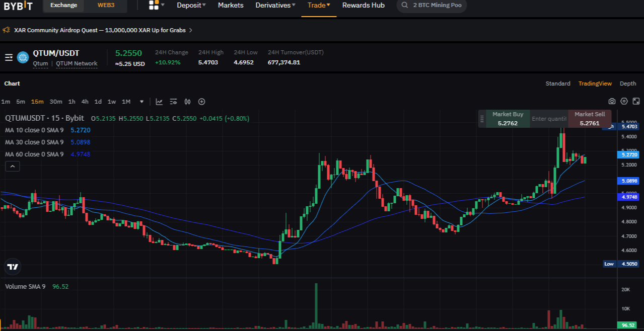Click the Market Sell 5.2761 button

(x=590, y=119)
